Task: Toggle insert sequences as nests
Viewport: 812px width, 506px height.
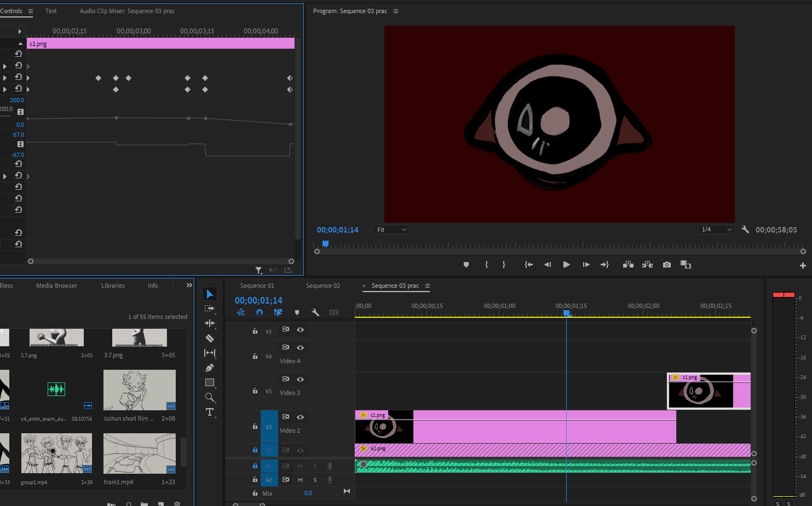Action: click(x=241, y=312)
